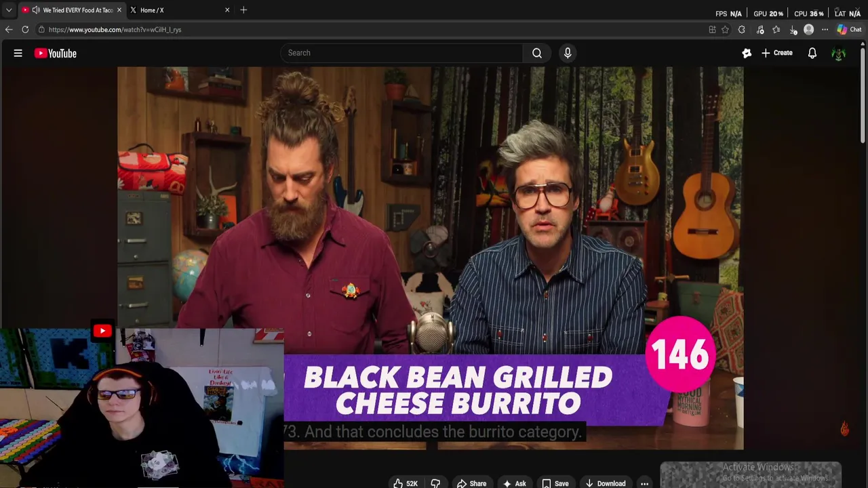
Task: Go back to the previous page
Action: (x=9, y=30)
